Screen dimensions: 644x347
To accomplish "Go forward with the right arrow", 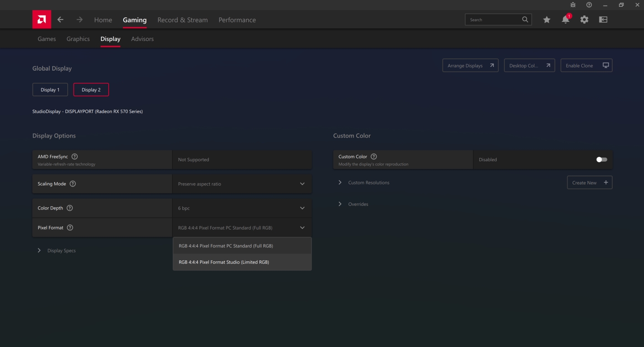I will pyautogui.click(x=80, y=20).
